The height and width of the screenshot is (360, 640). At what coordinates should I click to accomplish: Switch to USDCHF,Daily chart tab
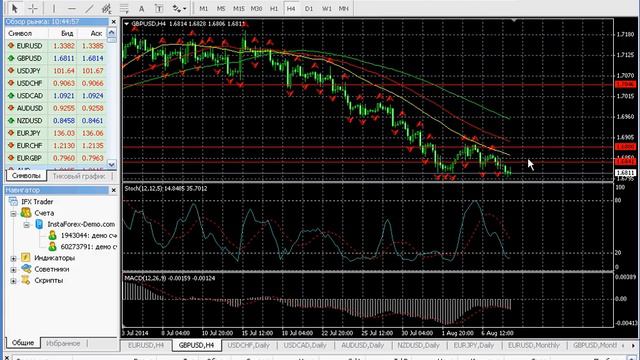pos(249,345)
